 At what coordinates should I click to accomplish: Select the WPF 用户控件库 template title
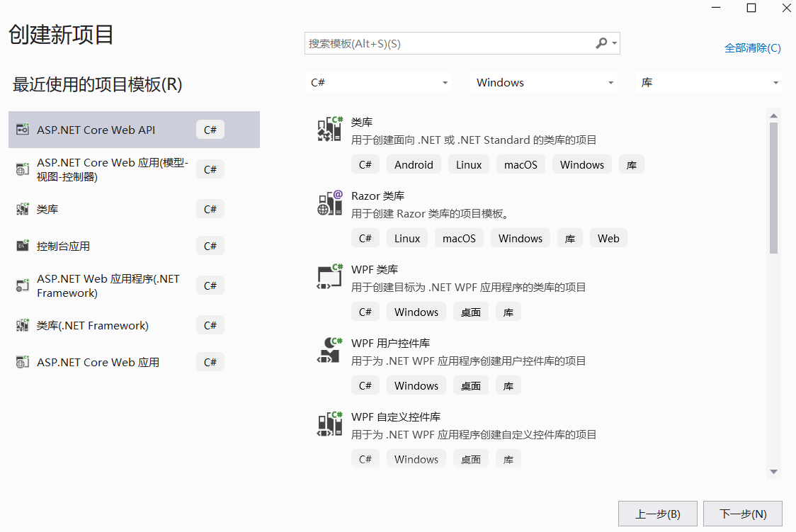[x=390, y=343]
